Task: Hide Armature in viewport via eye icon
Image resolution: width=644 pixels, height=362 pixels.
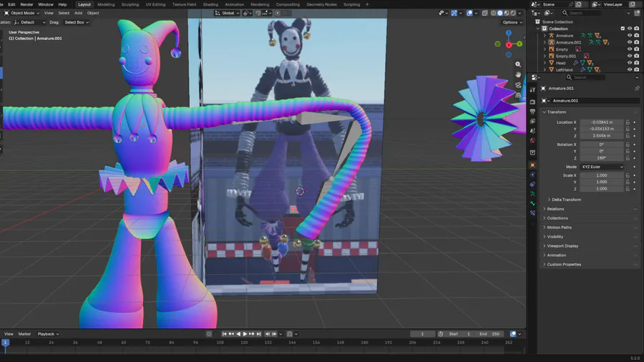Action: [629, 36]
